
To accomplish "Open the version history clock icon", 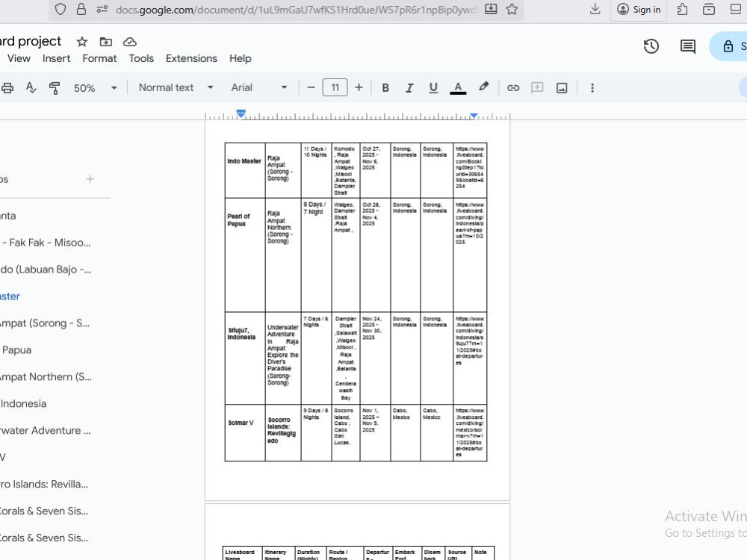I will 651,46.
